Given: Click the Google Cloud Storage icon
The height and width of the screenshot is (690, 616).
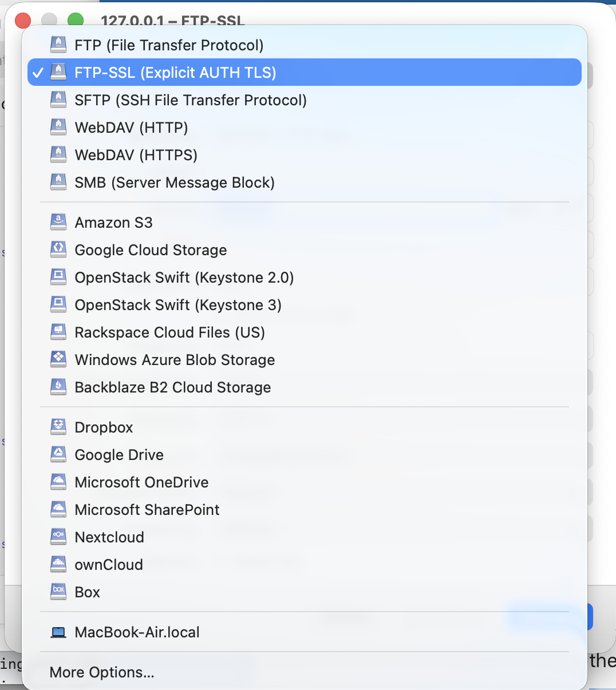Looking at the screenshot, I should click(58, 250).
